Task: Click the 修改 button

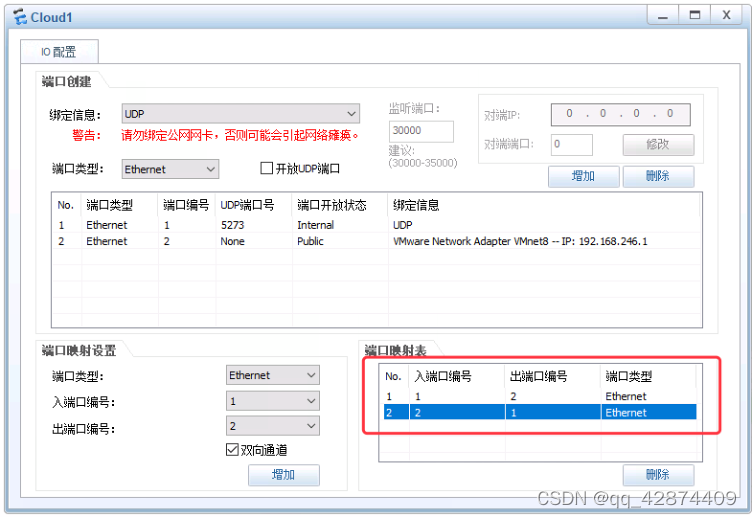Action: (658, 144)
